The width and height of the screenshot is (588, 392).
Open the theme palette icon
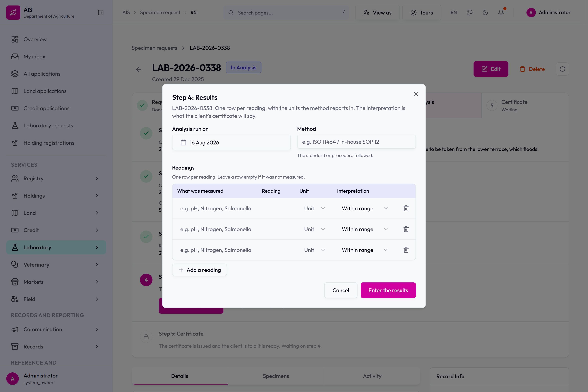pos(469,13)
